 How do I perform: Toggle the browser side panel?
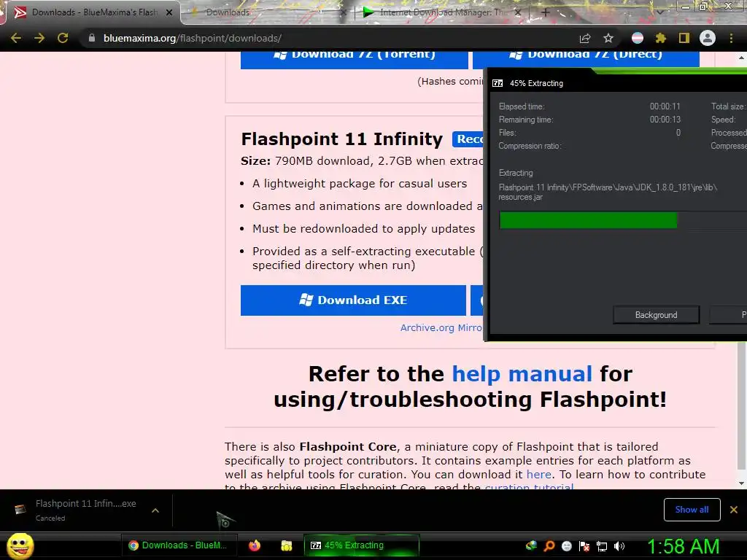684,38
